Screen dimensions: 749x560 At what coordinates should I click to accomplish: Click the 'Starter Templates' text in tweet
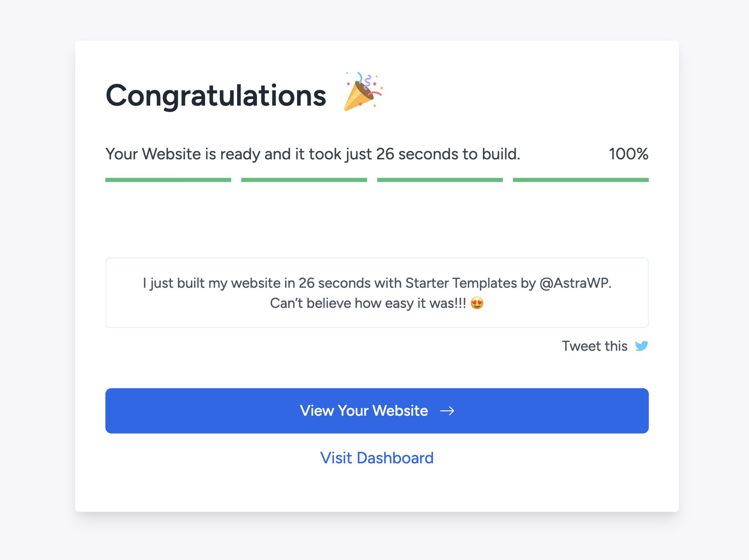pos(461,283)
